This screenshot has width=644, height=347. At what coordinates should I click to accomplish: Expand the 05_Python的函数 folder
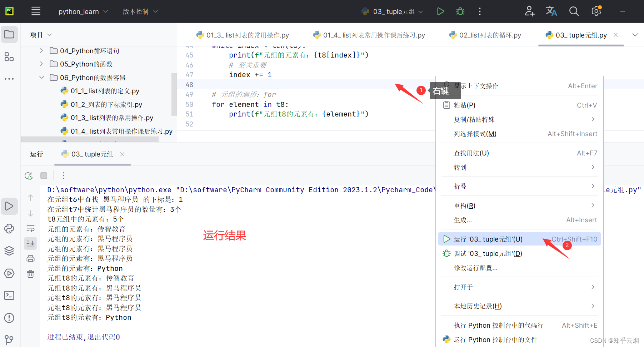(x=41, y=64)
